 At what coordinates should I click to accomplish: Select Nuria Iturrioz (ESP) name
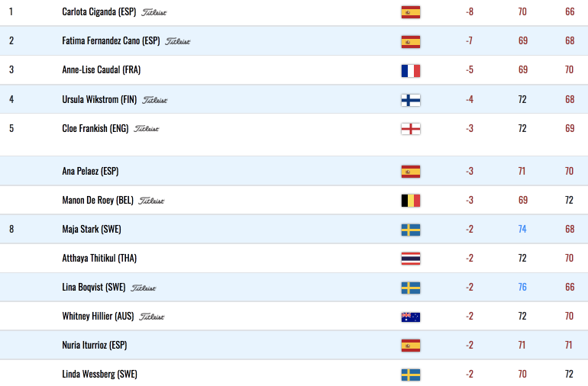[95, 345]
